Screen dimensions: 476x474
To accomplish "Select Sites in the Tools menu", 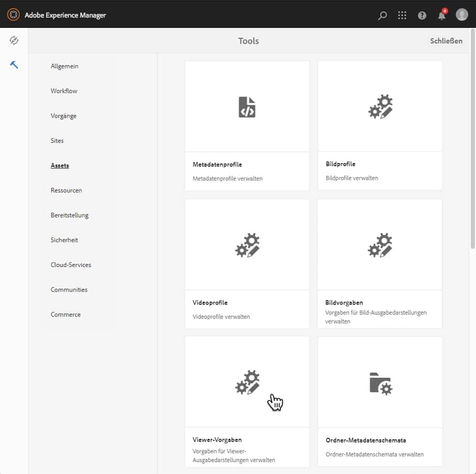I will tap(57, 141).
